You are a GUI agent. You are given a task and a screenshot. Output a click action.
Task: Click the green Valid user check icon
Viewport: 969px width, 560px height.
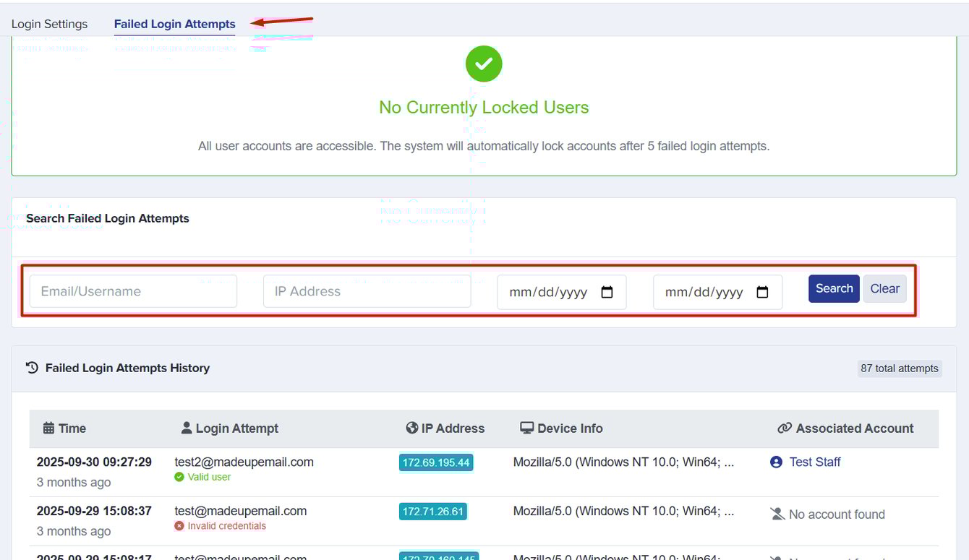tap(180, 477)
